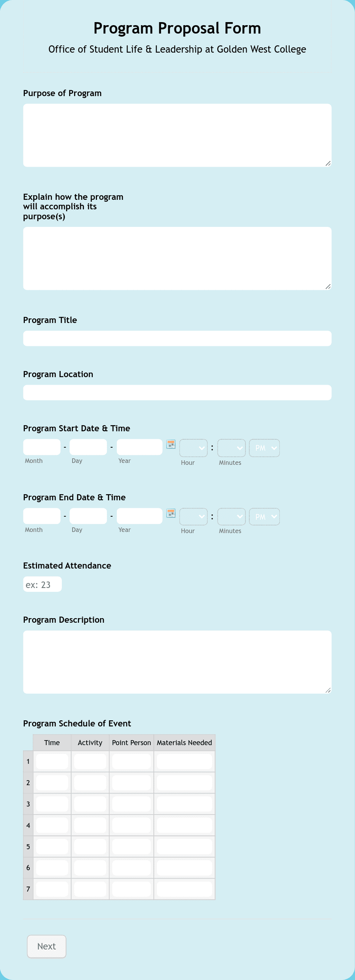The image size is (355, 980).
Task: Click the Program Title field
Action: pyautogui.click(x=177, y=338)
